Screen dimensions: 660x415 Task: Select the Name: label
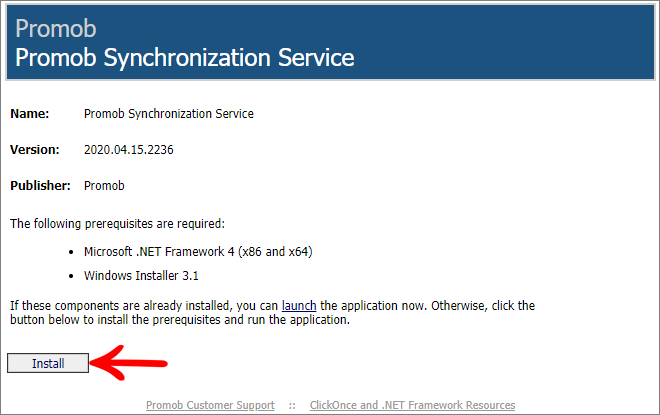click(x=29, y=114)
